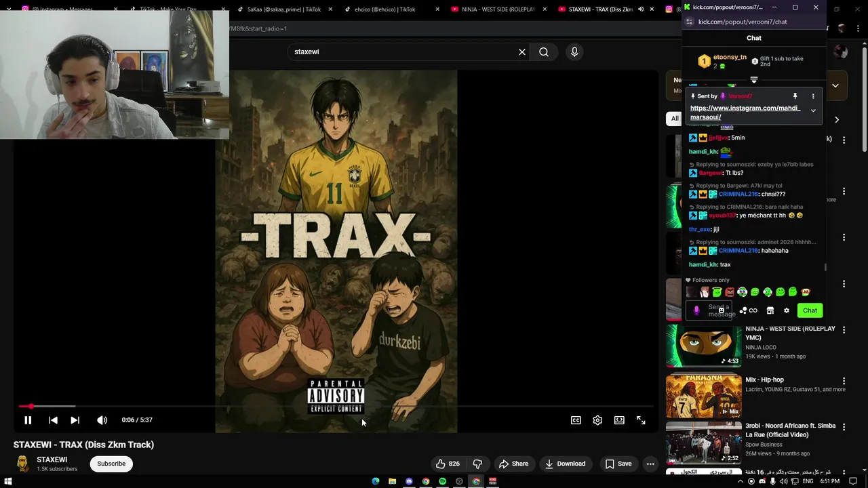Select the All filter chip in suggestions

click(674, 119)
